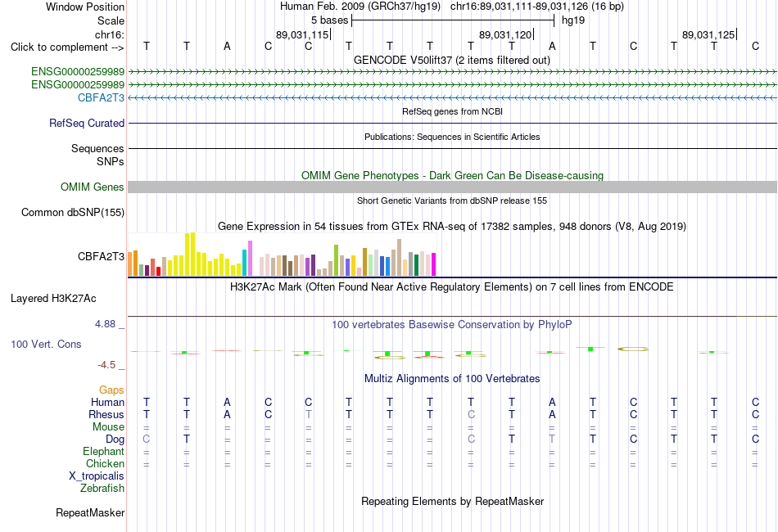Click the SNPs track label
The height and width of the screenshot is (532, 778).
(111, 161)
